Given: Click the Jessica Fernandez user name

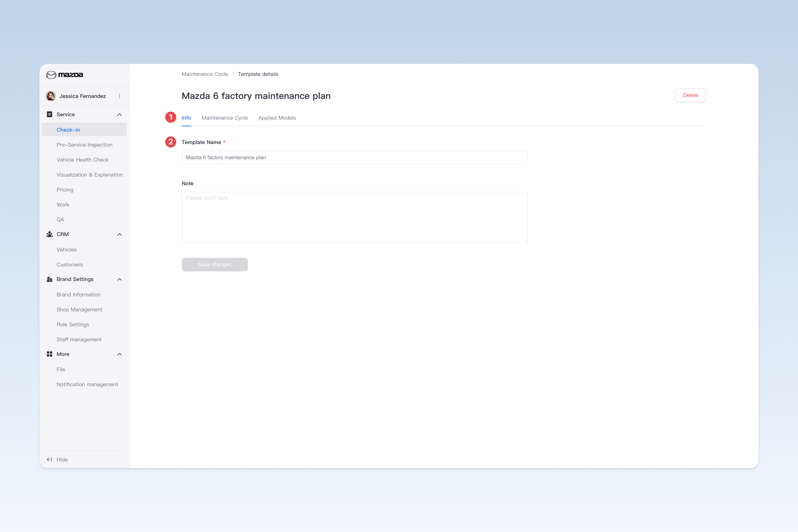Looking at the screenshot, I should [82, 96].
